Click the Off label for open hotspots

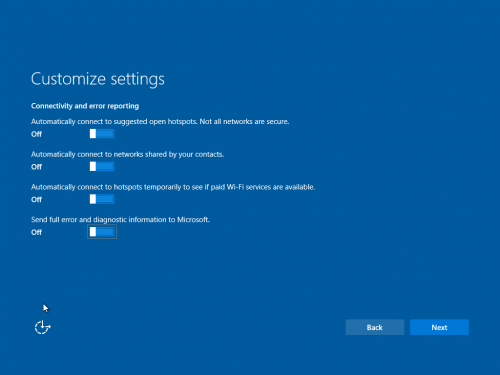[x=36, y=134]
